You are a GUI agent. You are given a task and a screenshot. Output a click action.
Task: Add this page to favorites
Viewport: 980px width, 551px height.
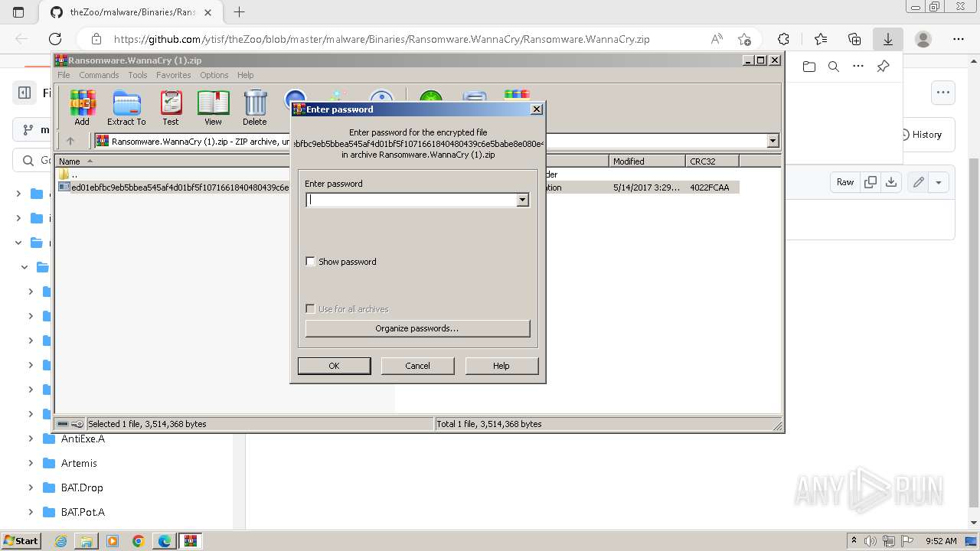click(744, 39)
